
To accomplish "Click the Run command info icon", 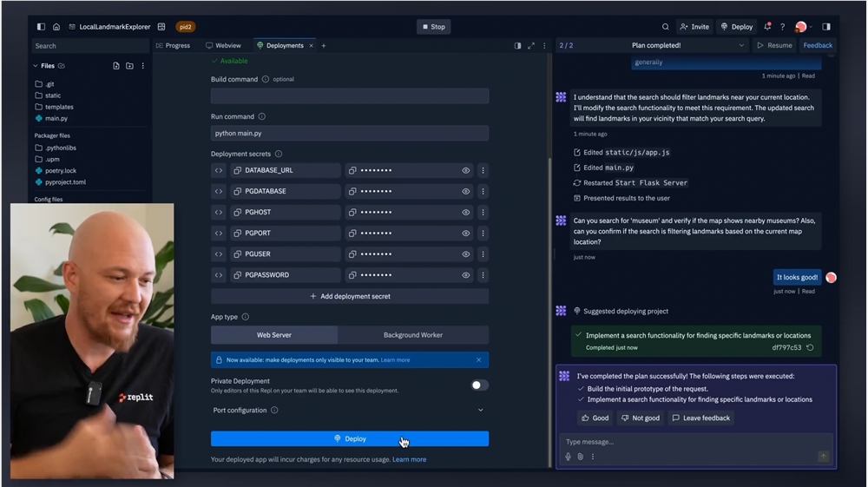I will [x=262, y=117].
